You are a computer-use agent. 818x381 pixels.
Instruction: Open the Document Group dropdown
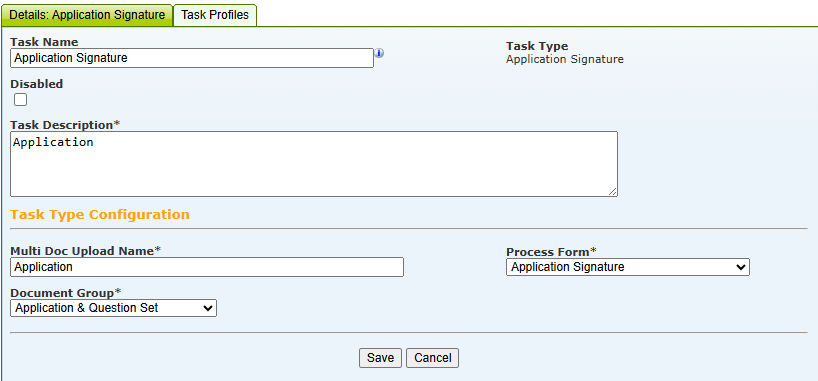(113, 308)
